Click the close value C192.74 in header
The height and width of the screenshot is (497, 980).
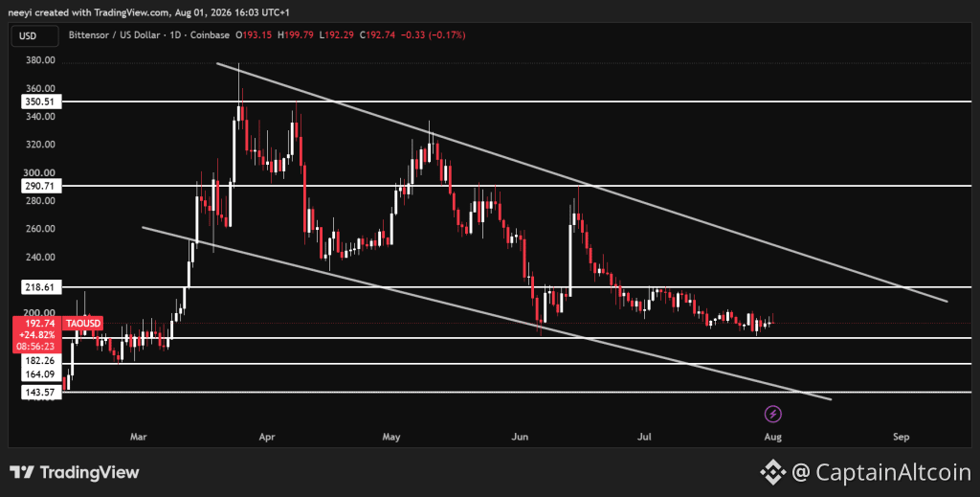coord(377,35)
